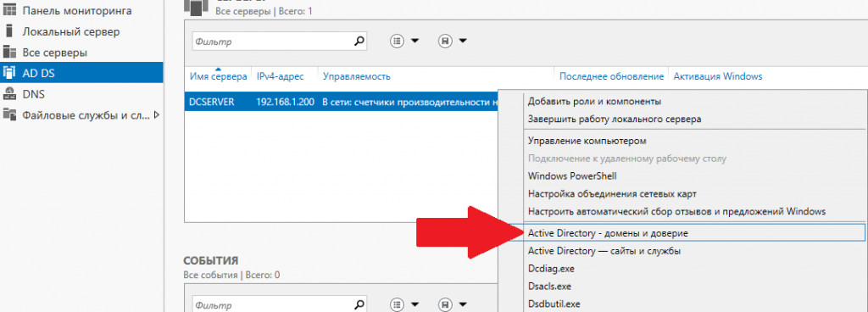The width and height of the screenshot is (868, 312).
Task: Open the DNS role icon
Action: click(x=8, y=94)
